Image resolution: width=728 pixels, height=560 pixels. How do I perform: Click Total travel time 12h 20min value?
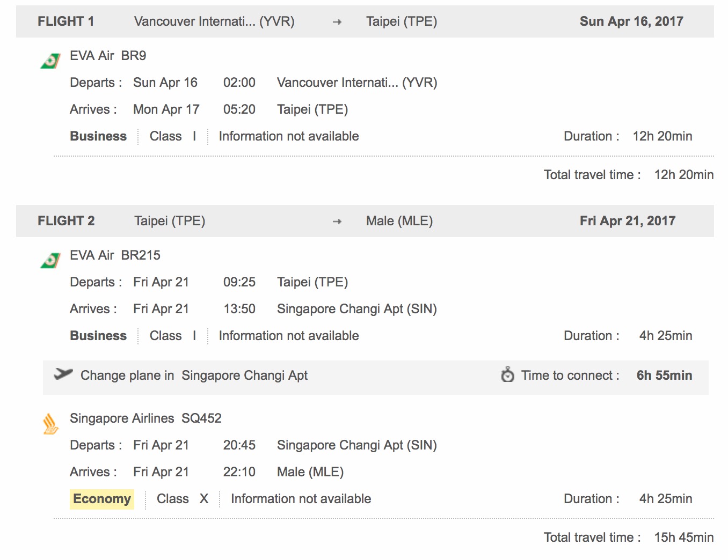click(684, 175)
